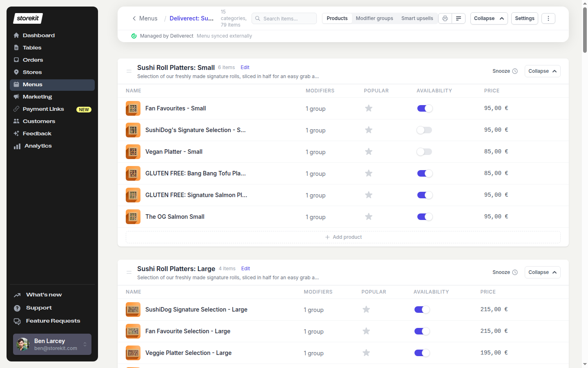Click the Deliverect managed status icon
Viewport: 588px width, 368px height.
click(x=134, y=36)
